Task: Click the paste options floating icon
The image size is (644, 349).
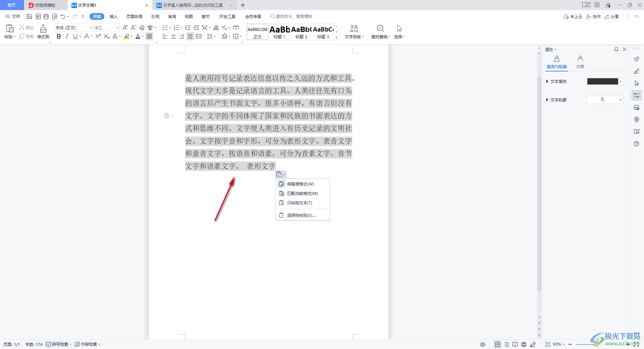Action: [281, 174]
